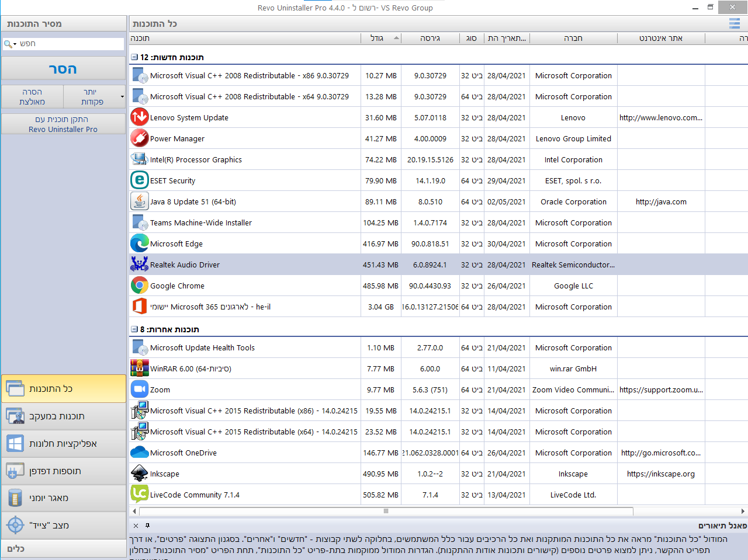
Task: Expand the Tools section at the bottom of the sidebar
Action: pyautogui.click(x=64, y=549)
